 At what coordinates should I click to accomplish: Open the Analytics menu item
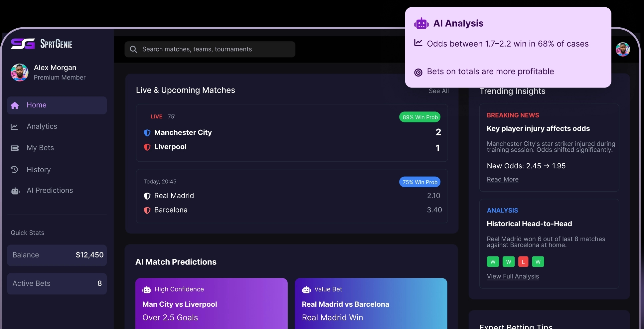[42, 126]
